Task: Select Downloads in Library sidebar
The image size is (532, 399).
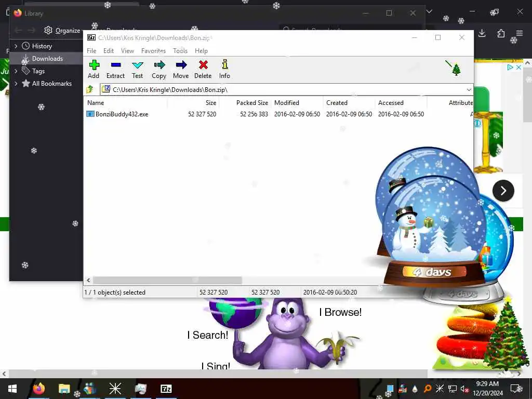Action: click(x=47, y=59)
